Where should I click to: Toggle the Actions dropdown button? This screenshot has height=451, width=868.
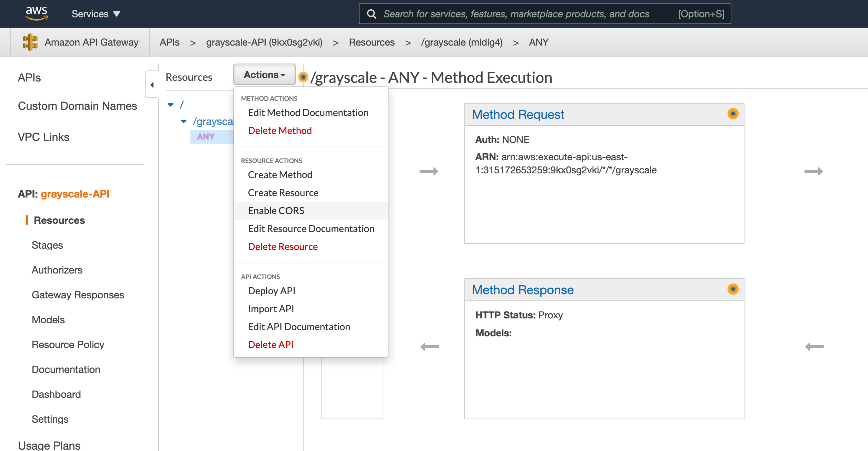[264, 75]
